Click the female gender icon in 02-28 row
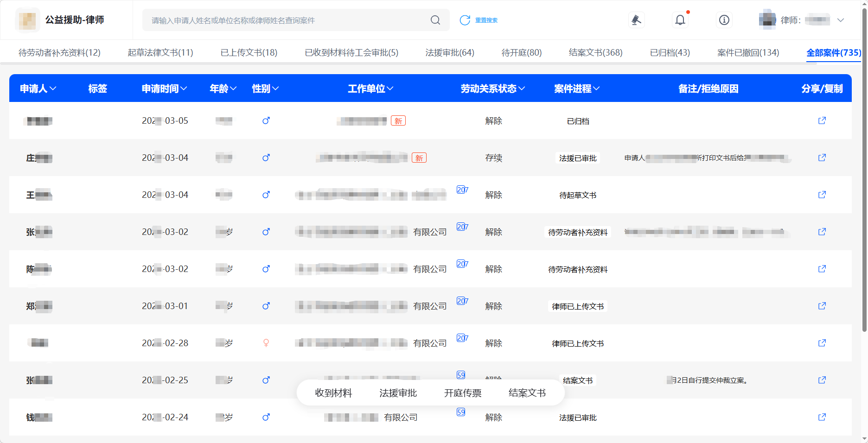Viewport: 868px width, 443px height. click(x=266, y=343)
